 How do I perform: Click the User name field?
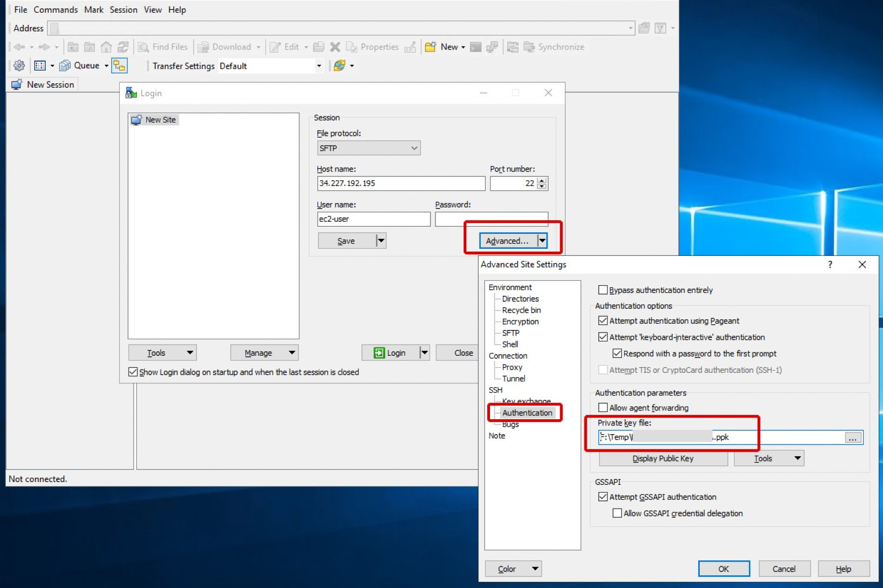pos(374,219)
